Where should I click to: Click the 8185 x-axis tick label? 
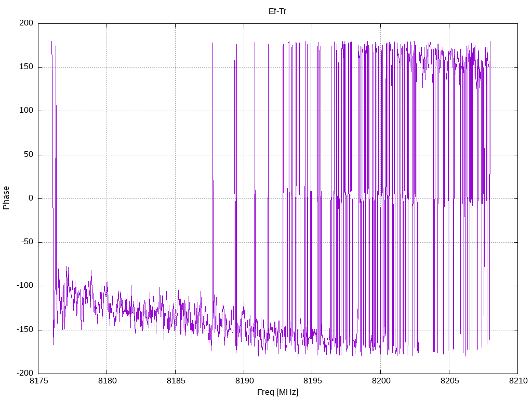[x=176, y=381]
